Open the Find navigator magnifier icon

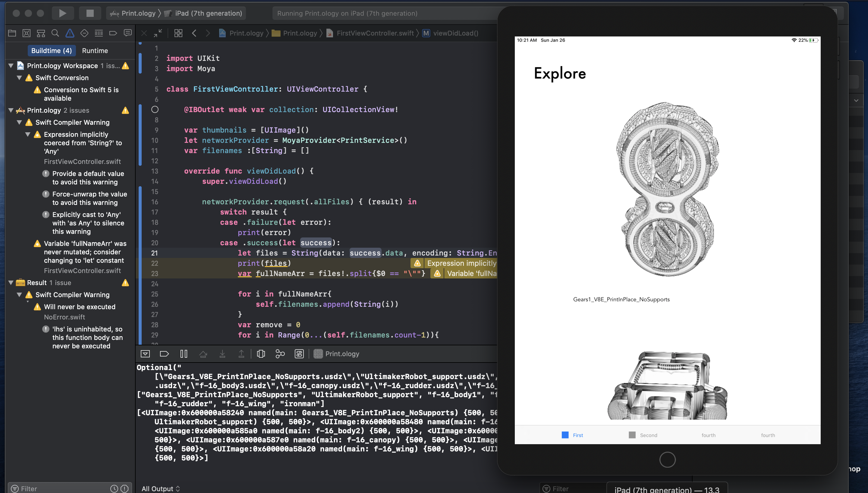coord(55,33)
